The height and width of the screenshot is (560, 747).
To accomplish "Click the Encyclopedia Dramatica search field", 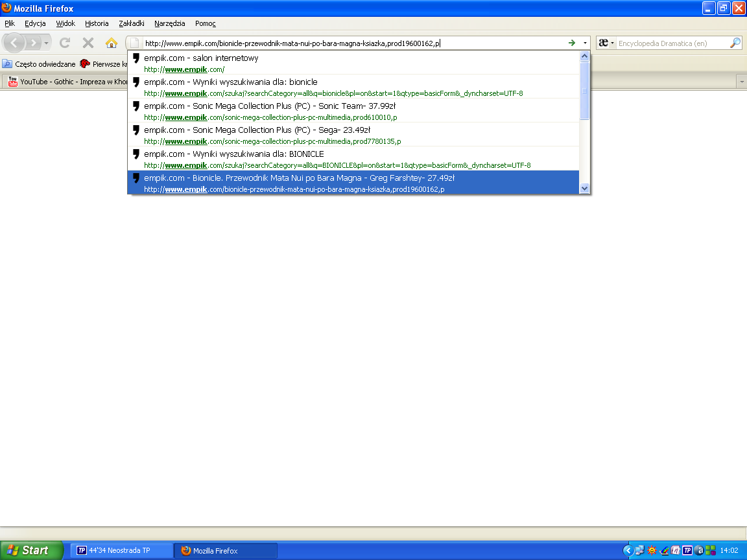I will pos(672,43).
